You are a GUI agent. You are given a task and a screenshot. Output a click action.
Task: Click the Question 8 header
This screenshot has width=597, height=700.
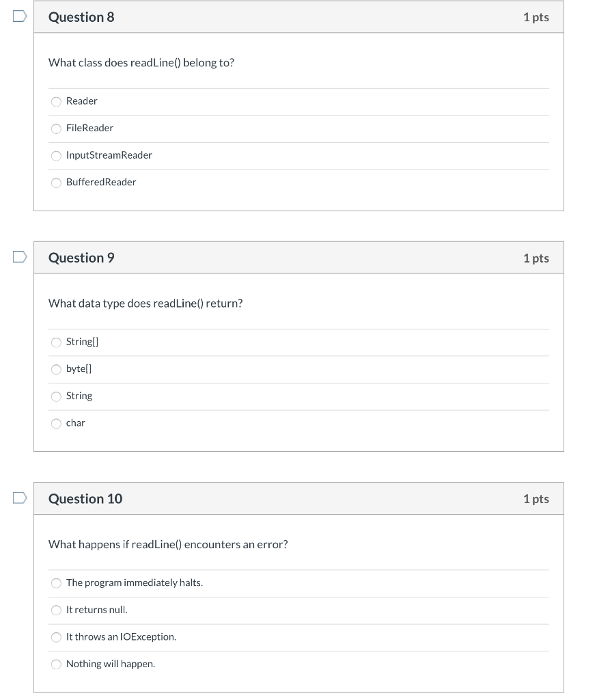tap(81, 16)
